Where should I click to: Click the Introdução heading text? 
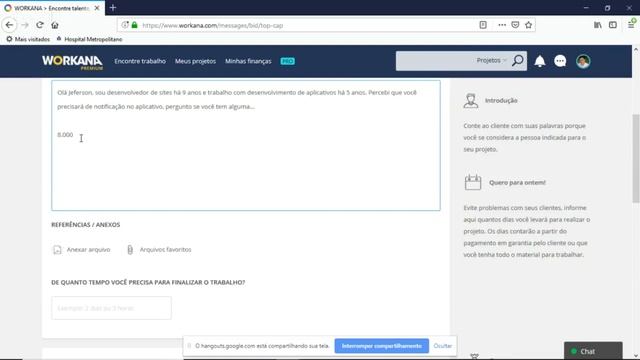click(x=501, y=100)
